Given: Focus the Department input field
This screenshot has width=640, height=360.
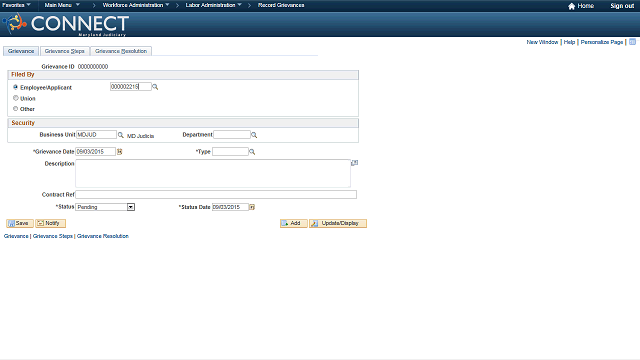Looking at the screenshot, I should pos(232,135).
